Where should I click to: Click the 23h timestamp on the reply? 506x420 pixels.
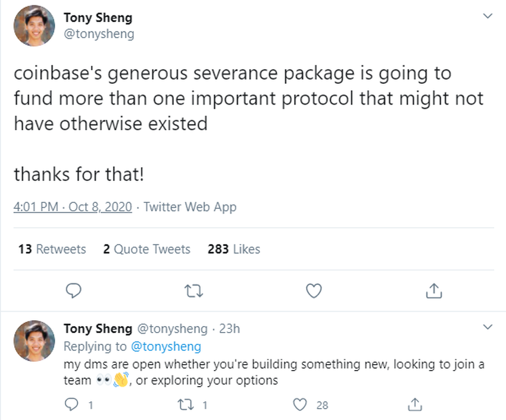click(x=229, y=328)
